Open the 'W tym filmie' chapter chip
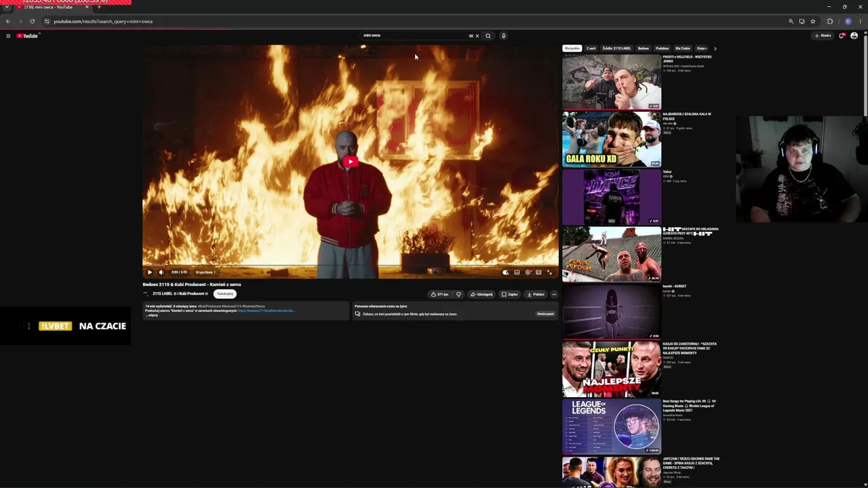Viewport: 868px width, 488px height. click(x=205, y=272)
